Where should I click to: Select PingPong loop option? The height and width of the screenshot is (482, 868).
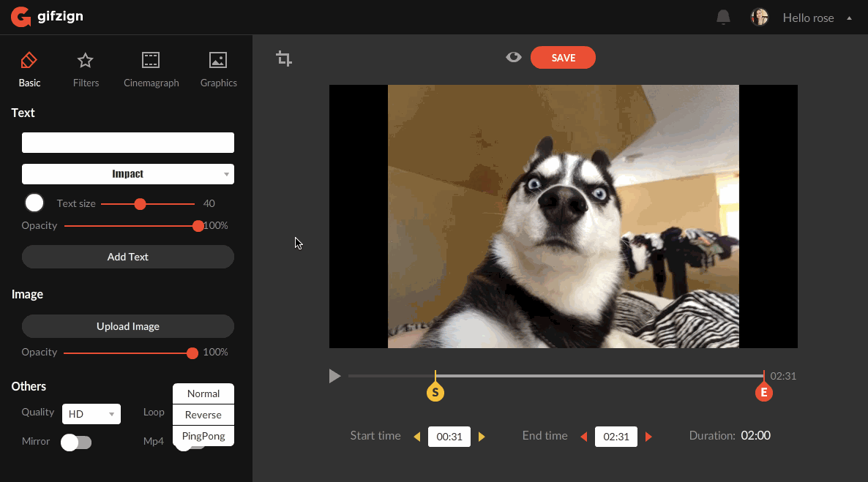pos(203,436)
